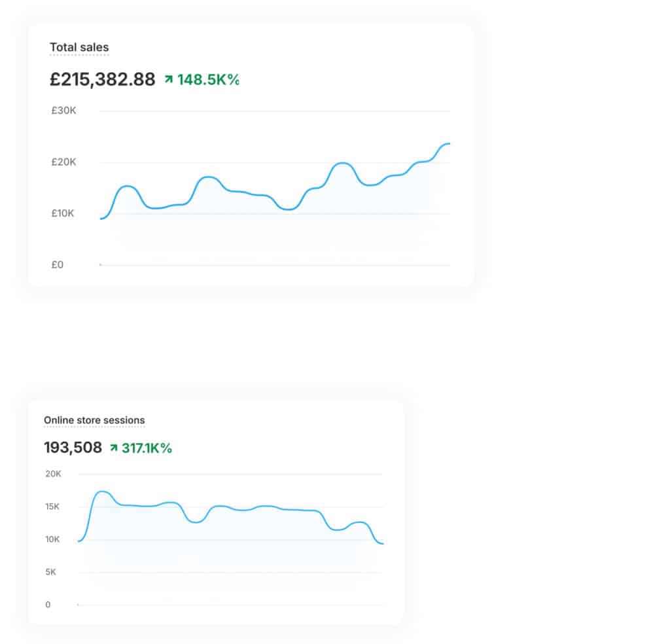The width and height of the screenshot is (670, 644).
Task: Click the final point of the sessions line
Action: pos(382,544)
